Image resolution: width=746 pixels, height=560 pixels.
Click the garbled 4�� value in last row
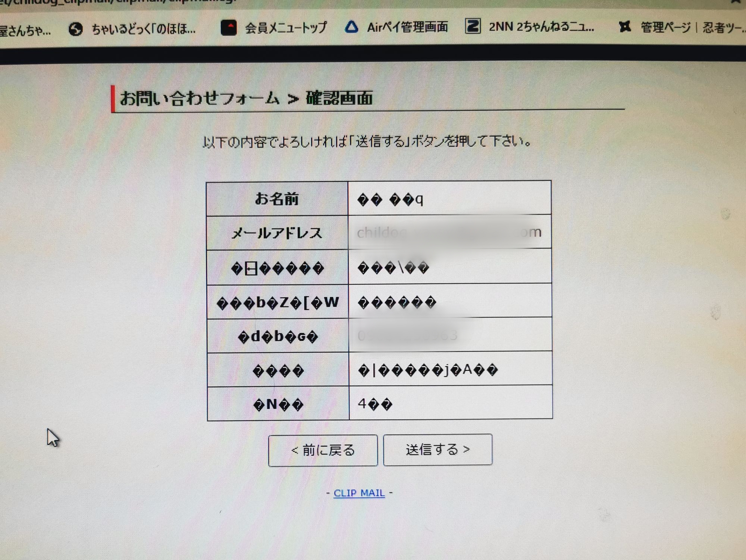coord(375,404)
